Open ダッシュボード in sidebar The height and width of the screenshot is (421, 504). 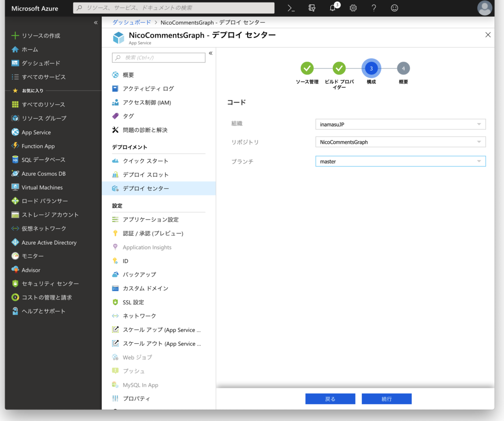point(41,63)
